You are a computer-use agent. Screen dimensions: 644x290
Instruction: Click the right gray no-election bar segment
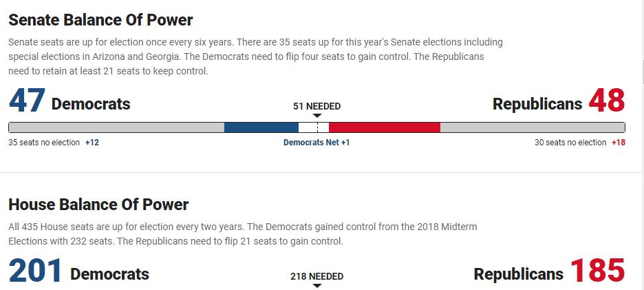point(532,127)
